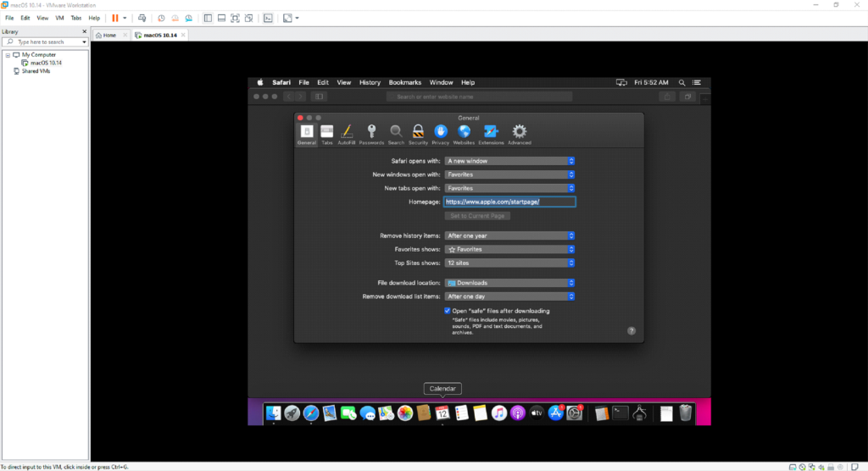
Task: Select macOS 10.14 in library tree
Action: tap(46, 63)
